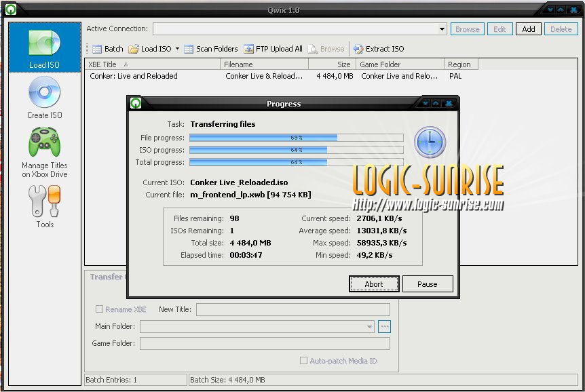Close the Progress dialog with the X icon

[449, 103]
